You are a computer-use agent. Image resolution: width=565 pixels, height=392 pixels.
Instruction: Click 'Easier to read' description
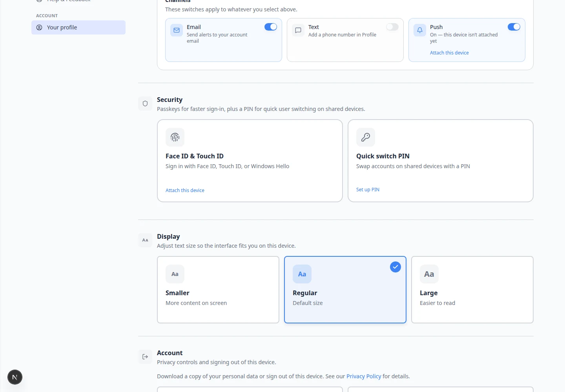point(437,303)
